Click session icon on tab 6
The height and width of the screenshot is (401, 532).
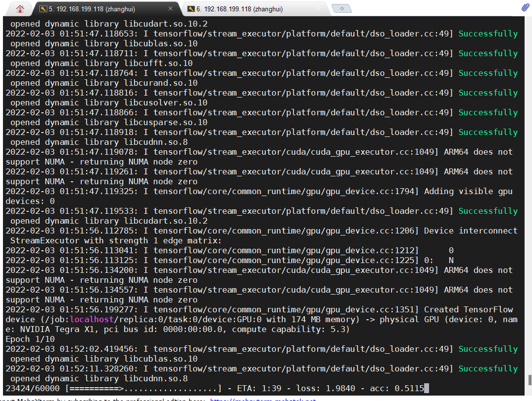click(191, 9)
